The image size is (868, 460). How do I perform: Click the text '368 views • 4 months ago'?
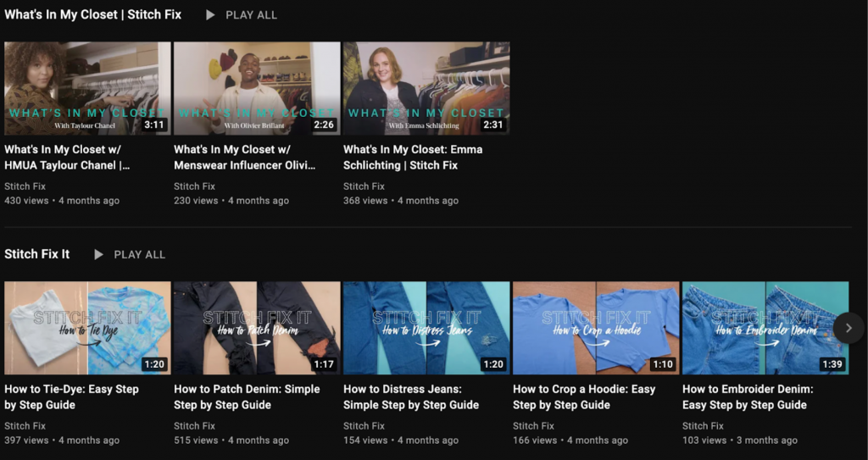point(401,201)
